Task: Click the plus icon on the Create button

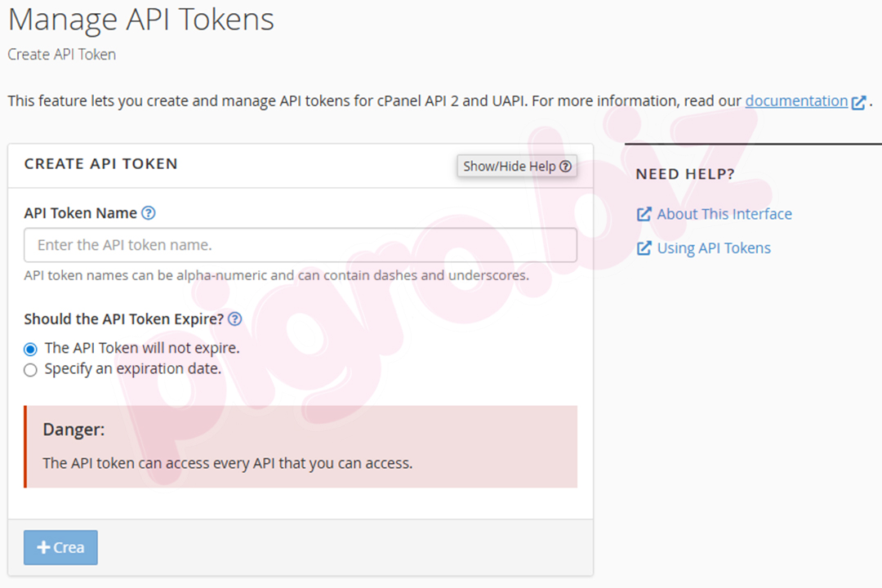Action: pyautogui.click(x=44, y=548)
